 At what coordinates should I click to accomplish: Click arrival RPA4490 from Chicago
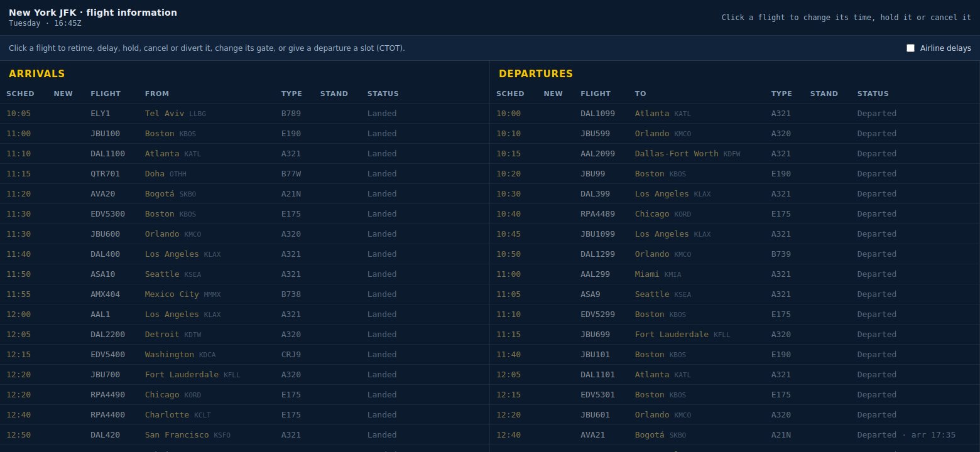click(x=244, y=395)
